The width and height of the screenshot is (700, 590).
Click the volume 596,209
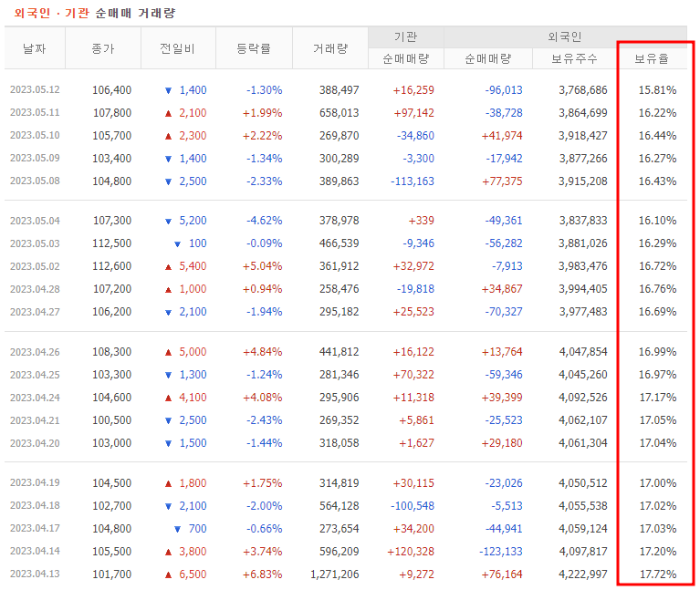coord(340,551)
